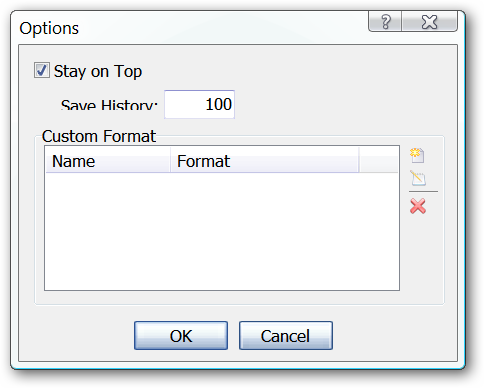Viewport: 484px width, 388px height.
Task: Click divider at right edge of Format column
Action: pyautogui.click(x=359, y=160)
